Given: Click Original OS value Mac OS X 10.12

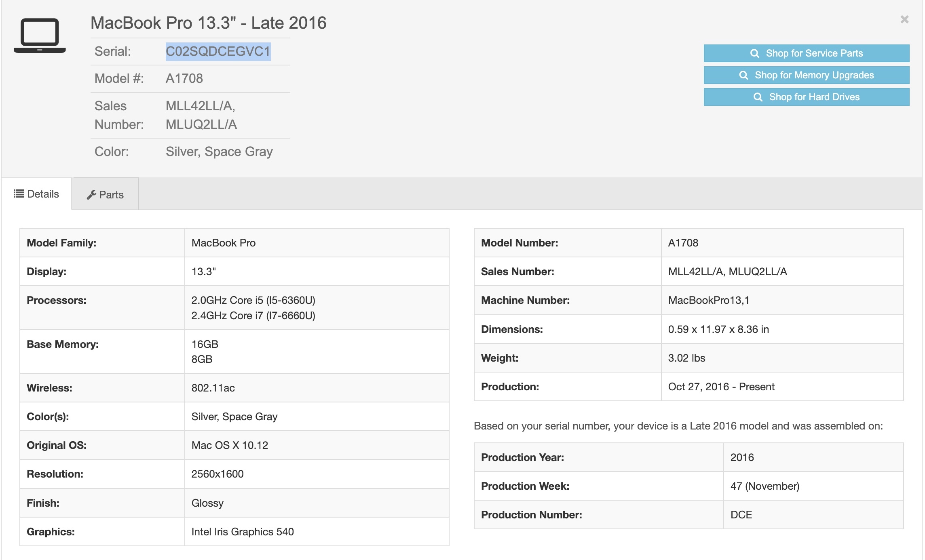Looking at the screenshot, I should [230, 445].
